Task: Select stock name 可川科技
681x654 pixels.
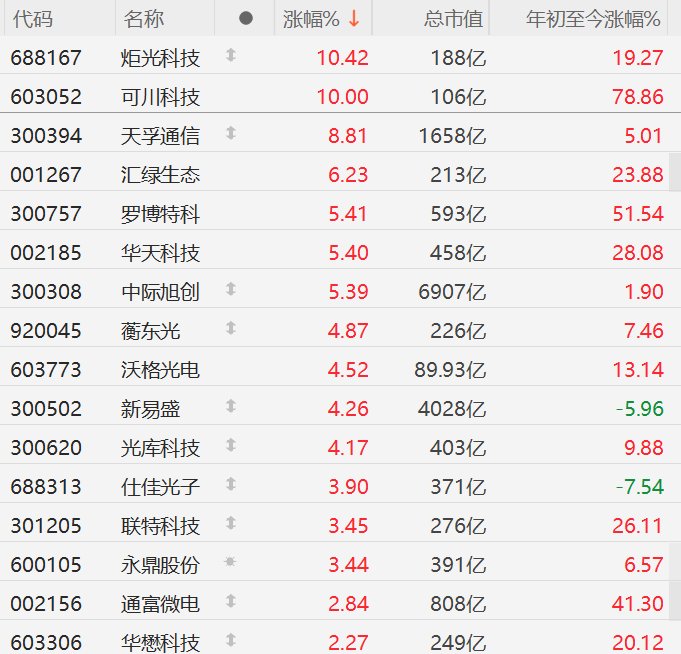Action: pos(160,97)
